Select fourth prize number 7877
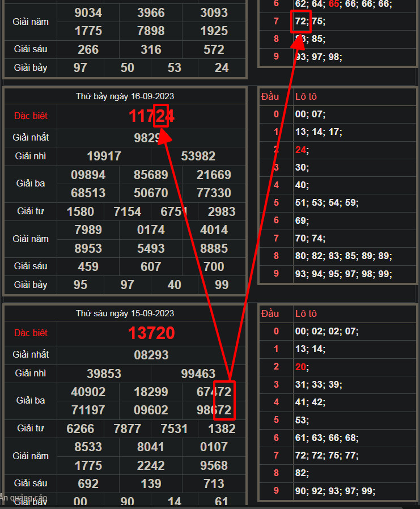Viewport: 420px width, 509px height. (x=128, y=429)
